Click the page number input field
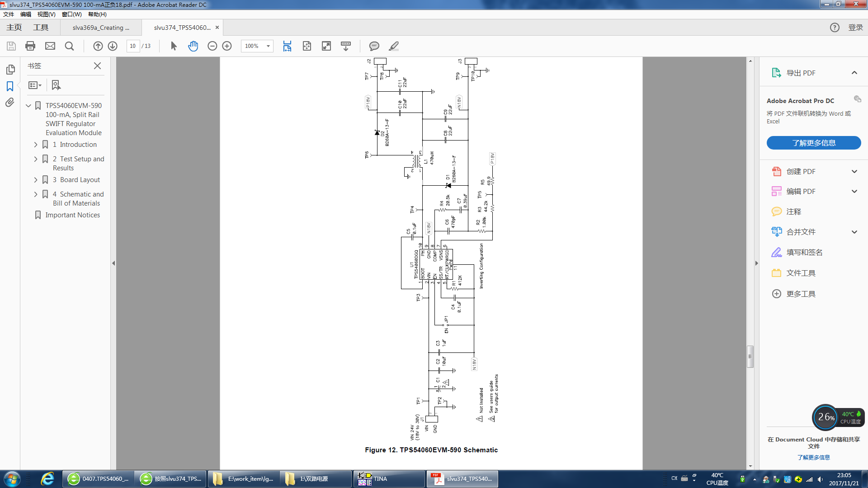Image resolution: width=868 pixels, height=488 pixels. 133,46
